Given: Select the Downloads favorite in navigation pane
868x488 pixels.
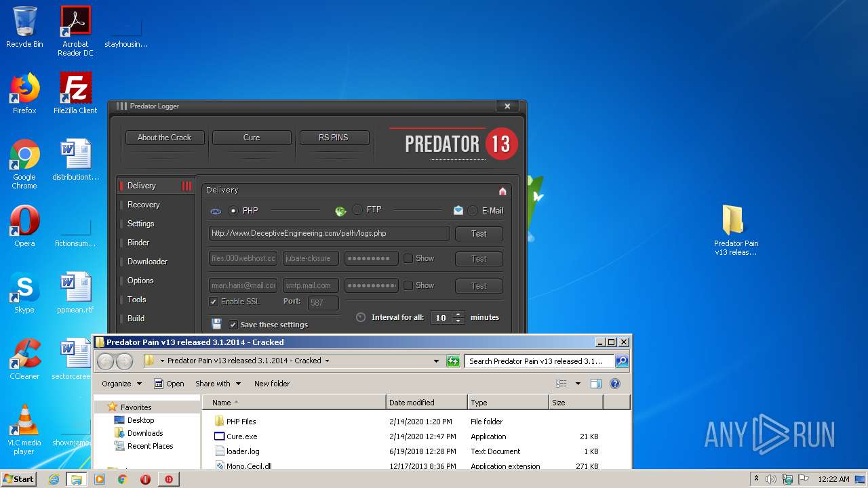Looking at the screenshot, I should (x=145, y=433).
